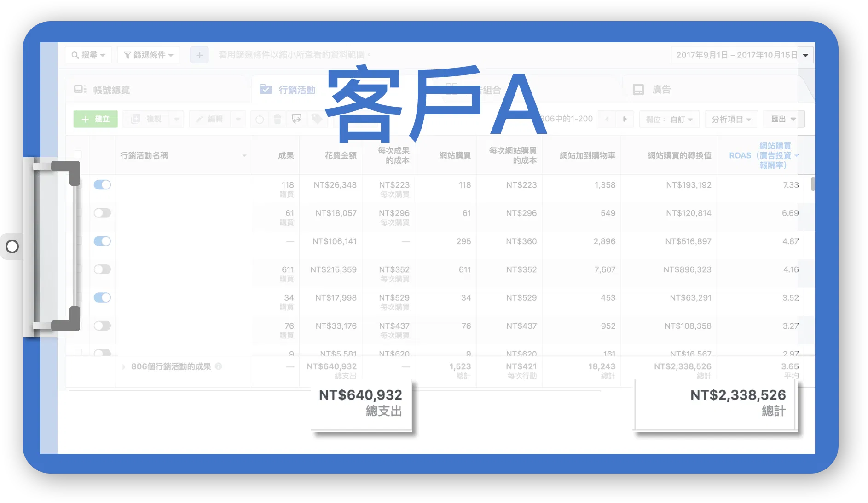Click the green 建立 create button
Screen dimensions: 868x503
pyautogui.click(x=96, y=120)
